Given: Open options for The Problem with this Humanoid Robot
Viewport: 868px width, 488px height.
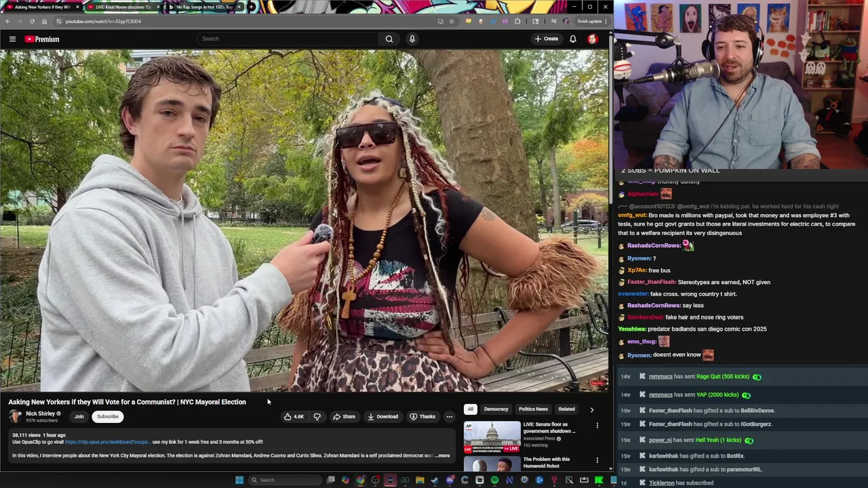Looking at the screenshot, I should (597, 460).
